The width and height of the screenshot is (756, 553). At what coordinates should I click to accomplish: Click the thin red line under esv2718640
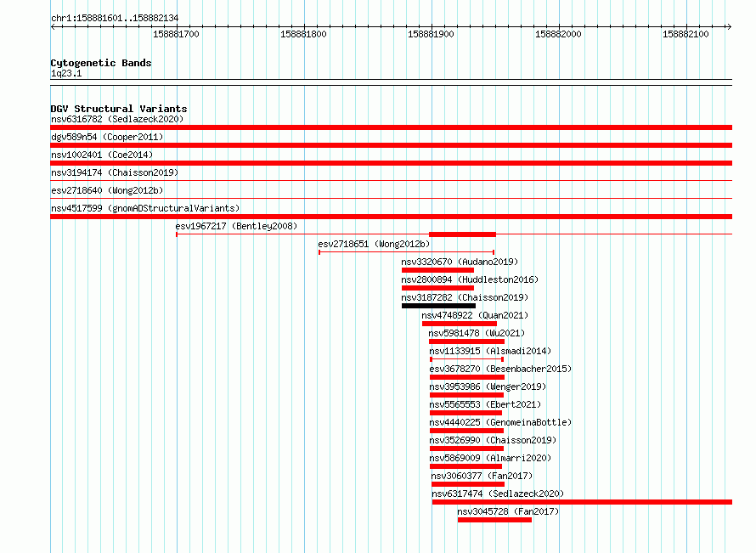391,199
